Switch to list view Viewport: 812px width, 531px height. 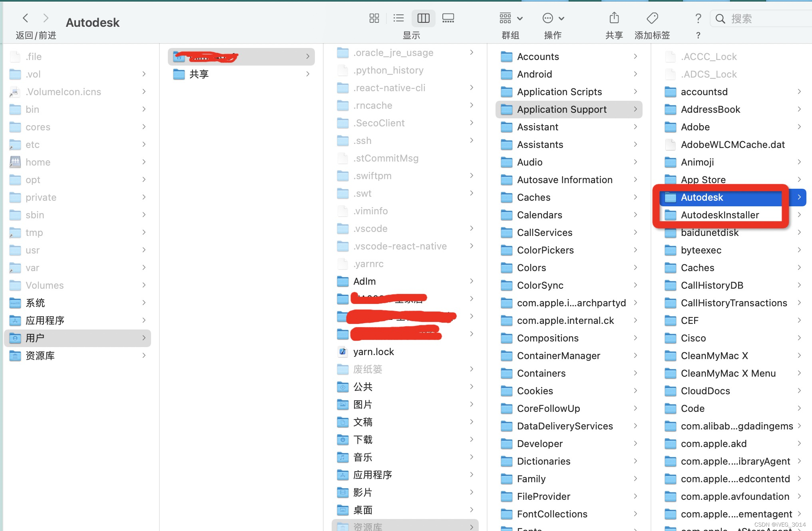click(398, 18)
